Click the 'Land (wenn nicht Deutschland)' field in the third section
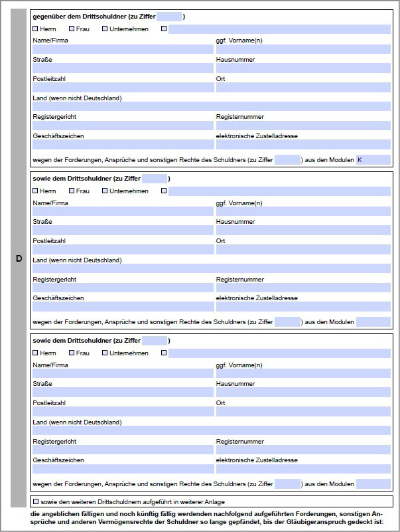The width and height of the screenshot is (400, 532). 212,431
